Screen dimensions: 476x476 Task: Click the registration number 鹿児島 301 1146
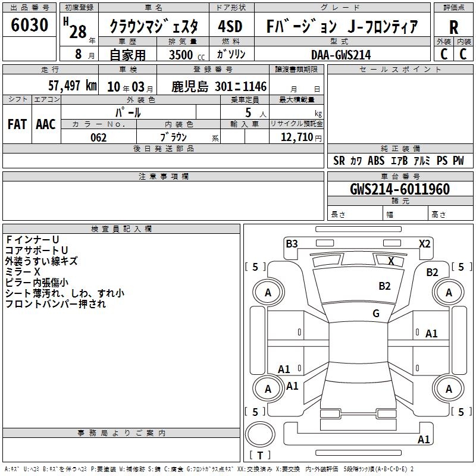219,87
